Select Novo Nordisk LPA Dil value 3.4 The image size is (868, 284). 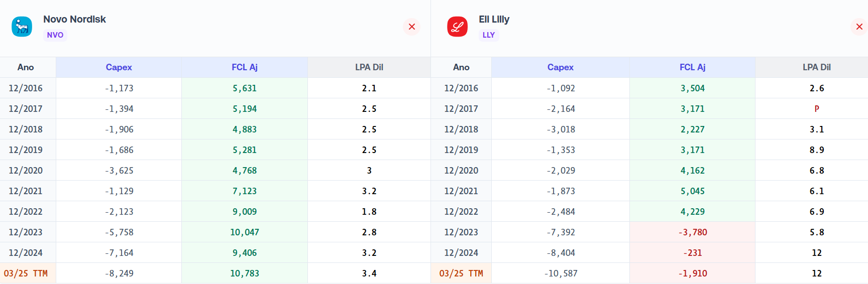[x=369, y=273]
